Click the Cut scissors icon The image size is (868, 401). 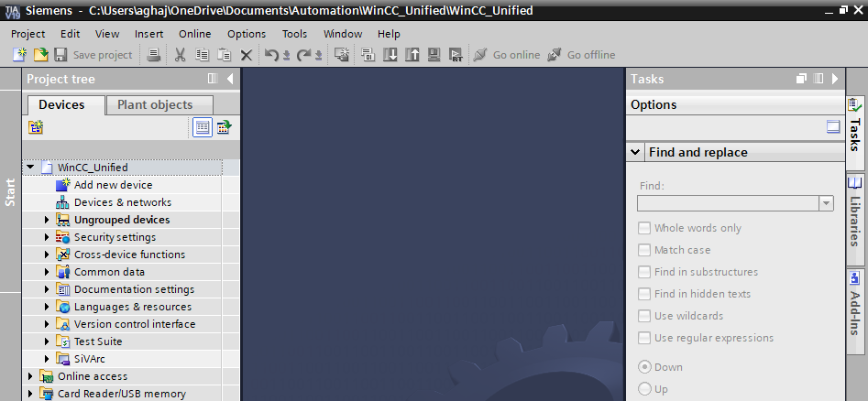[x=180, y=54]
